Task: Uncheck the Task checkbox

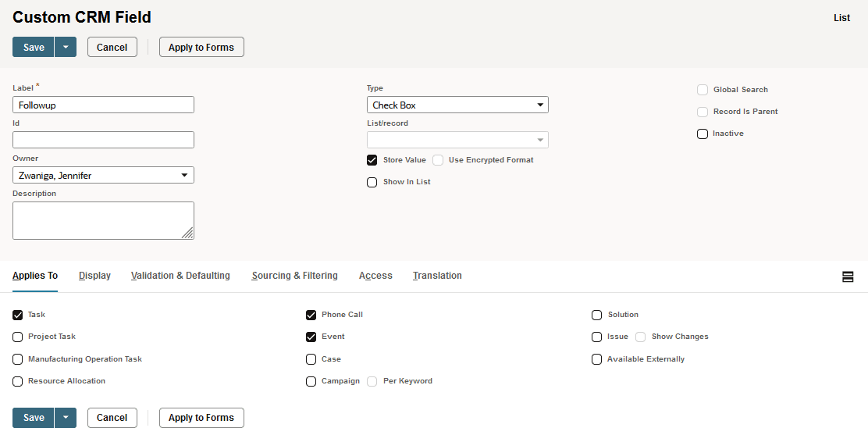Action: pos(18,315)
